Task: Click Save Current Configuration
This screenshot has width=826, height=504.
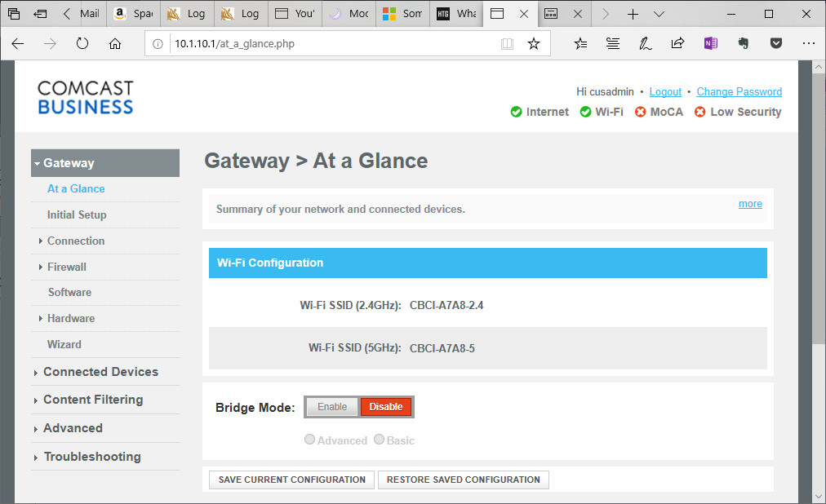Action: click(292, 480)
